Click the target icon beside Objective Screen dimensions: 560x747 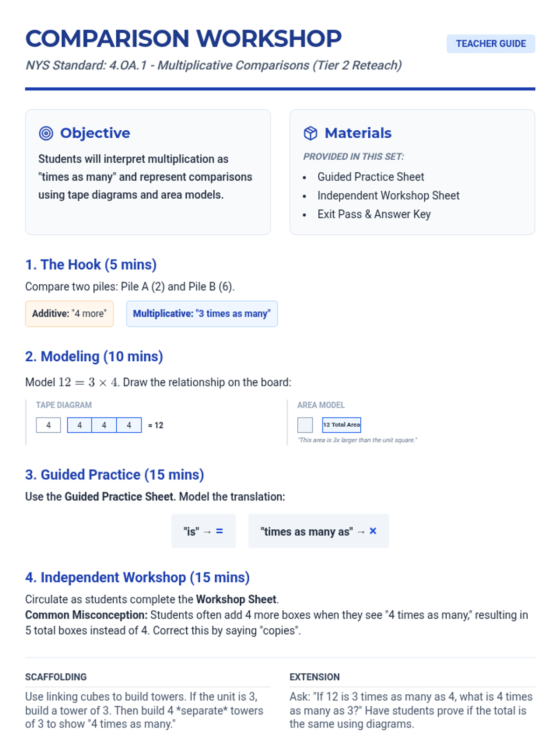(46, 134)
